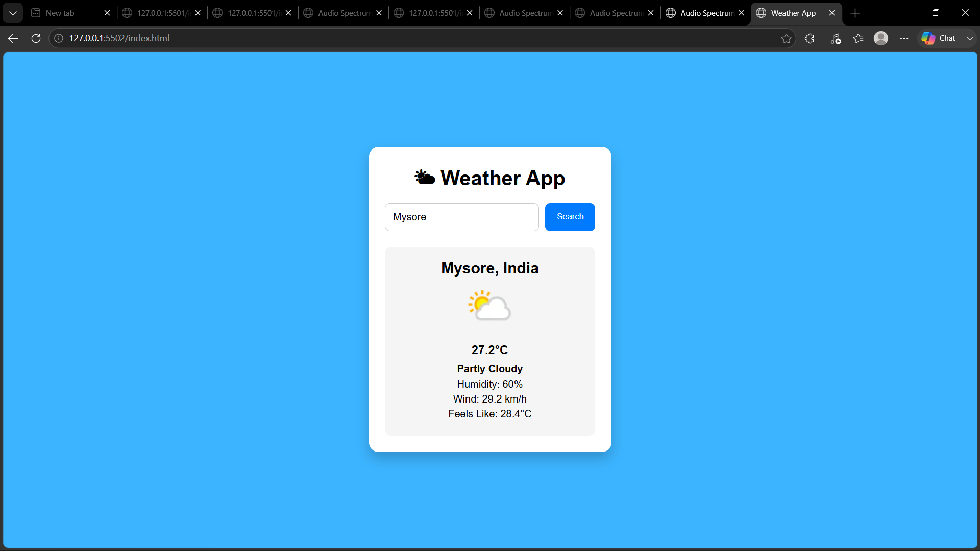This screenshot has height=551, width=980.
Task: Click the Search button in the Weather App
Action: (570, 217)
